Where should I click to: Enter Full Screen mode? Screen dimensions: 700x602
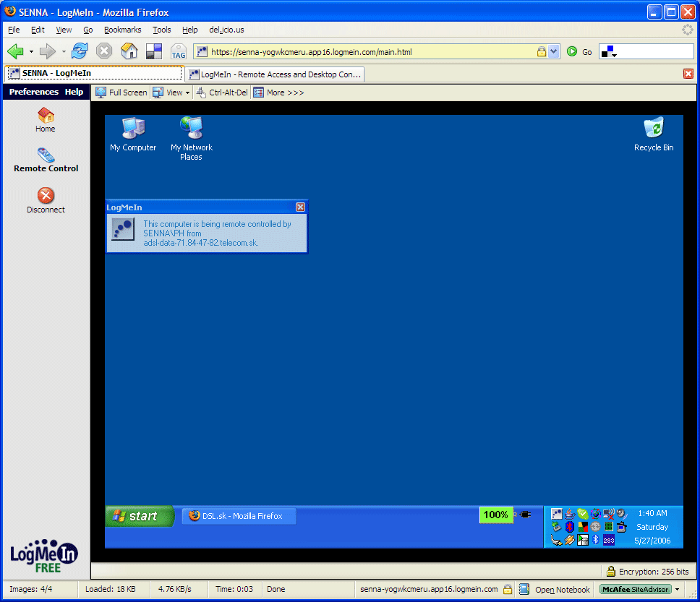tap(121, 93)
